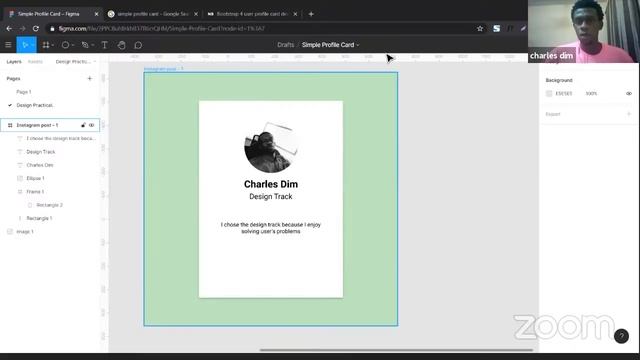640x360 pixels.
Task: Select the Design Practical page
Action: [35, 105]
